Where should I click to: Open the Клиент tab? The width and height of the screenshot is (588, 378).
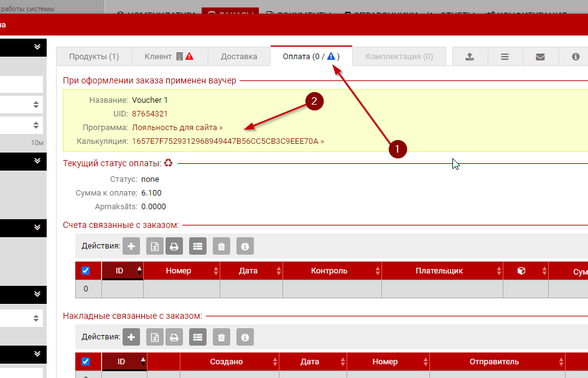click(x=158, y=56)
